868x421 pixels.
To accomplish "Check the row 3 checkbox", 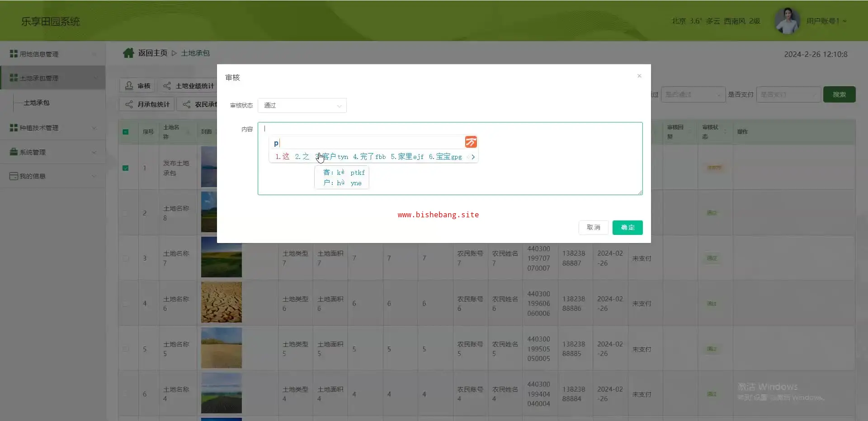I will pyautogui.click(x=126, y=258).
